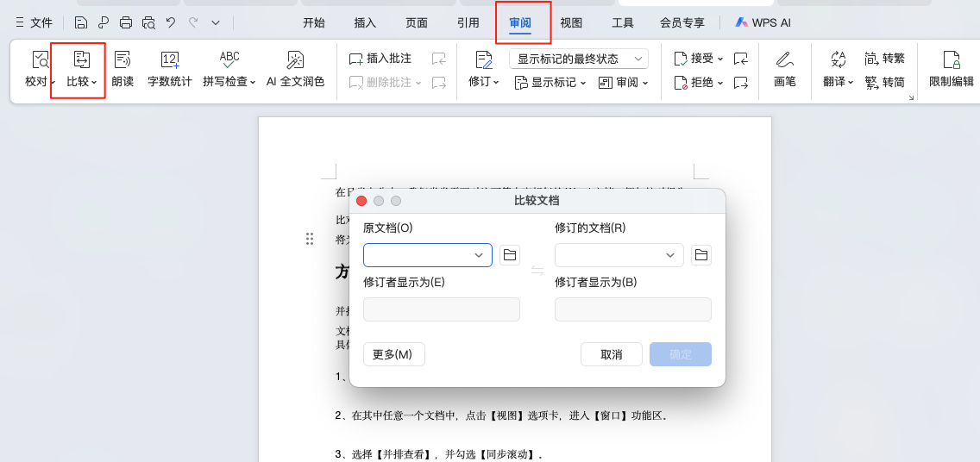Click 限制编辑 restrict editing
This screenshot has height=462, width=980.
pos(952,69)
